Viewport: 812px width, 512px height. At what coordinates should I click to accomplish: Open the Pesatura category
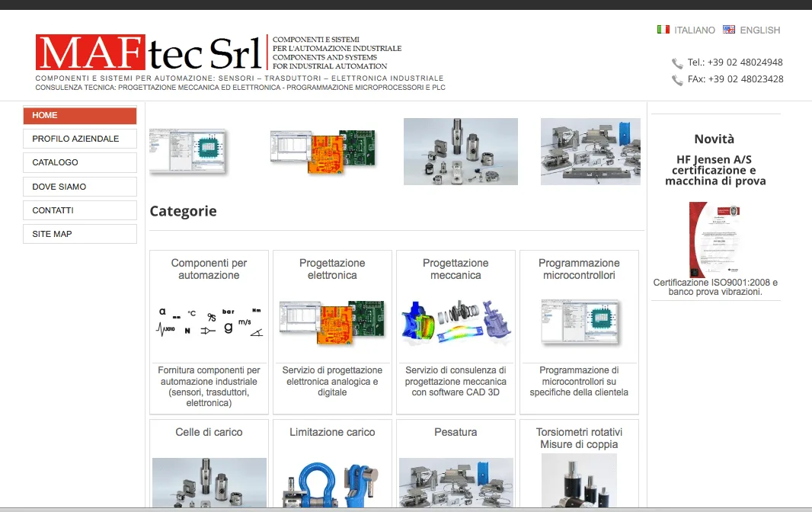tap(456, 432)
